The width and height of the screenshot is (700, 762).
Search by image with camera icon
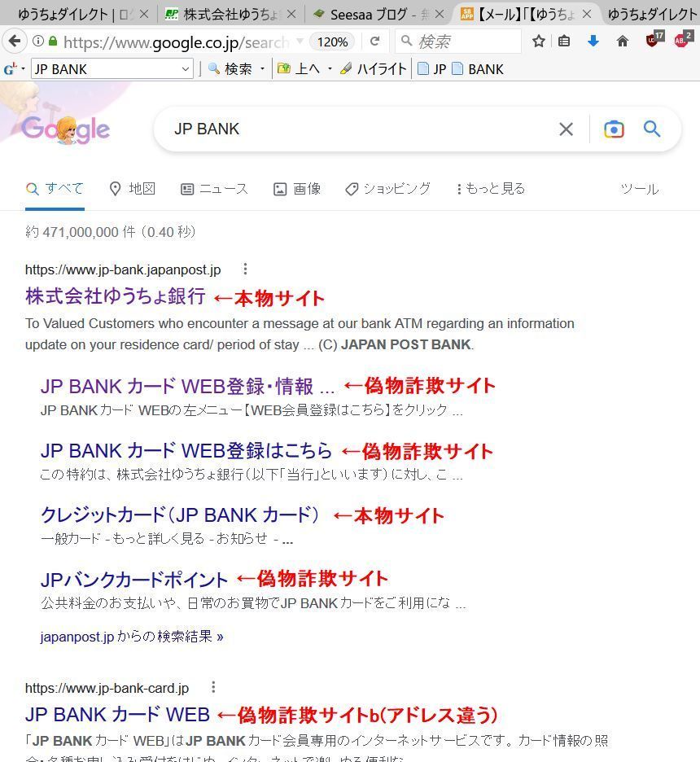[614, 129]
